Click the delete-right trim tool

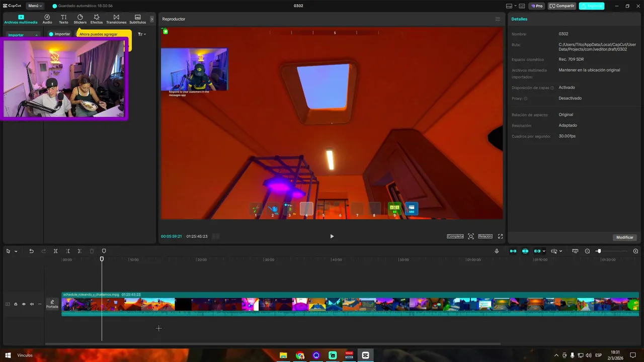[x=79, y=251]
